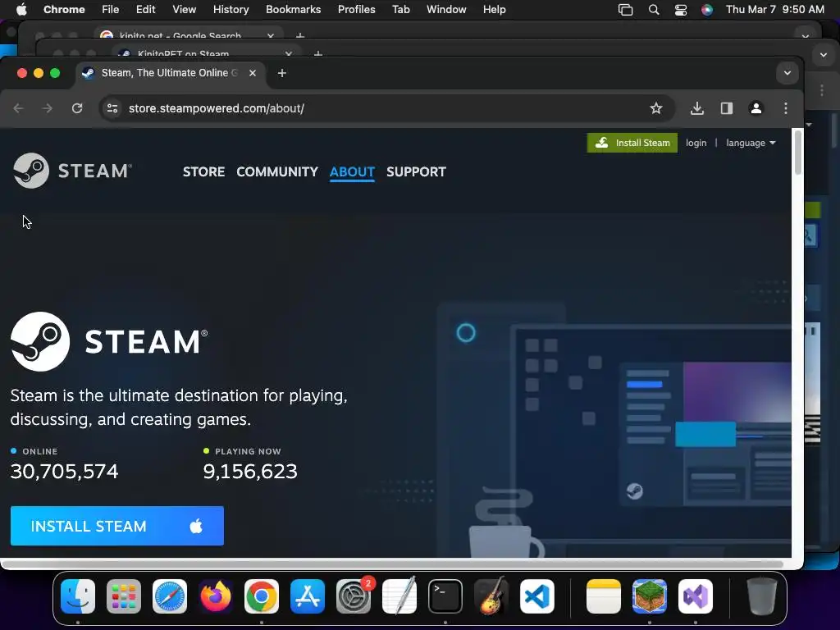
Task: Click the forward arrow in Chrome's toolbar
Action: click(x=48, y=108)
